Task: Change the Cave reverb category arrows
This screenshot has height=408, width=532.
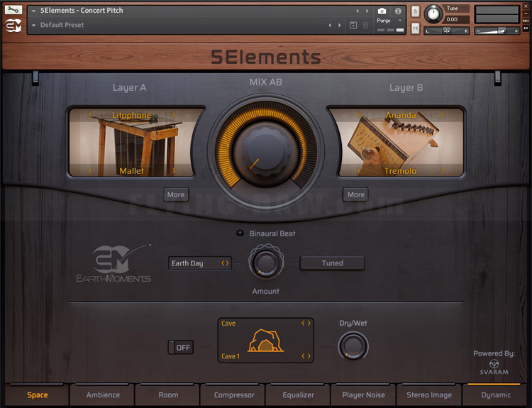Action: [306, 324]
